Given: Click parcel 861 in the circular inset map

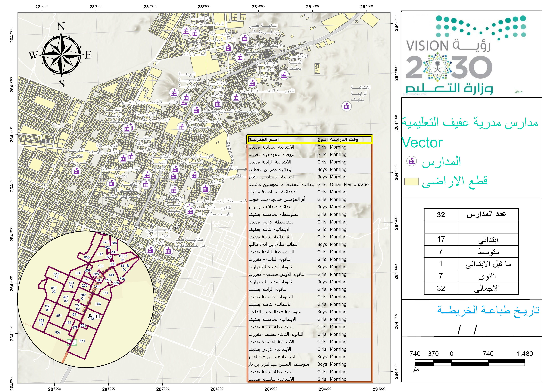Looking at the screenshot, I should pos(82,341).
